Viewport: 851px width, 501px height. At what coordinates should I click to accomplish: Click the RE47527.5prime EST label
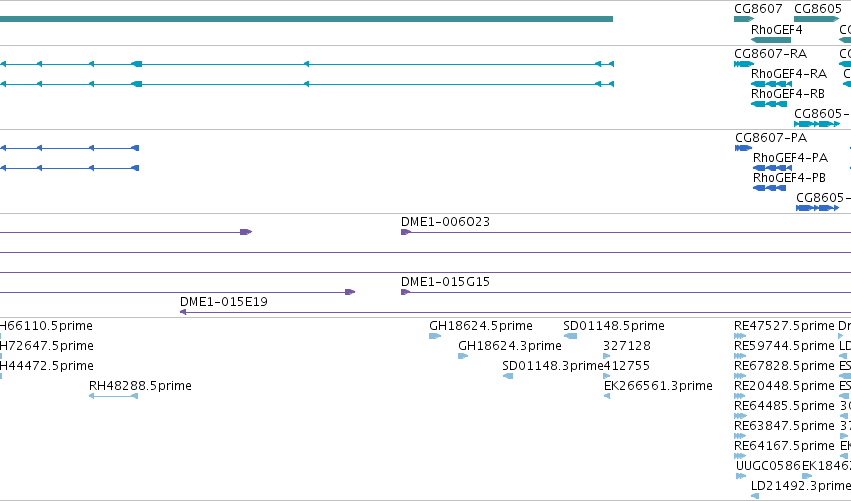(784, 326)
